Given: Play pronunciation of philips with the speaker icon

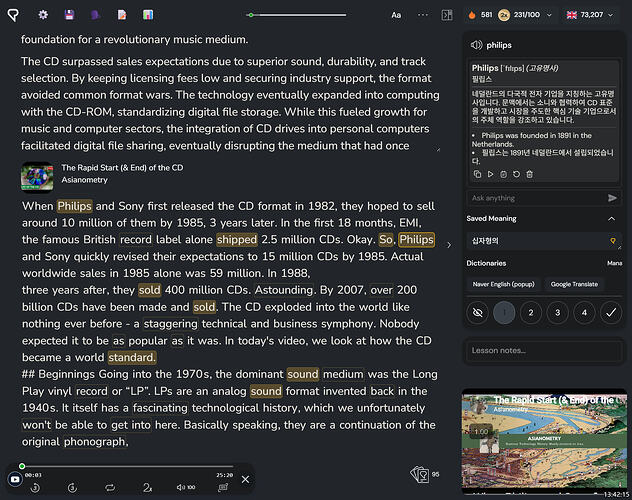Looking at the screenshot, I should 476,45.
